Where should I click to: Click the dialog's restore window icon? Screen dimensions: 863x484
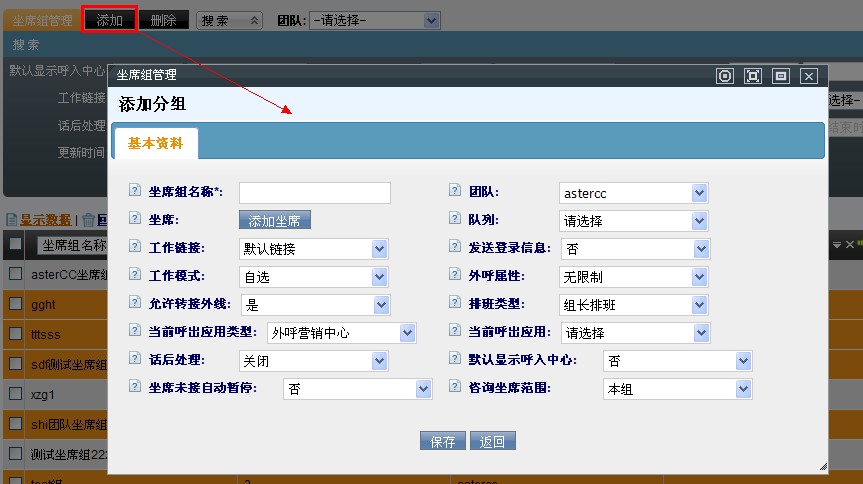point(781,76)
